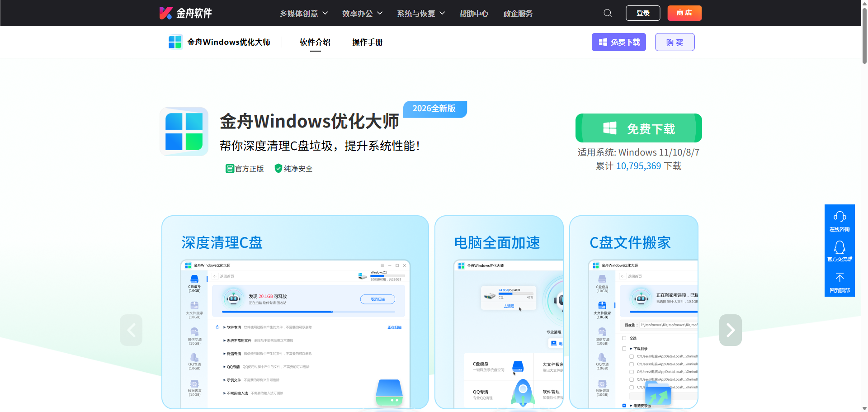Open the search magnifier in the top bar
Screen dimensions: 868x412
click(x=607, y=13)
